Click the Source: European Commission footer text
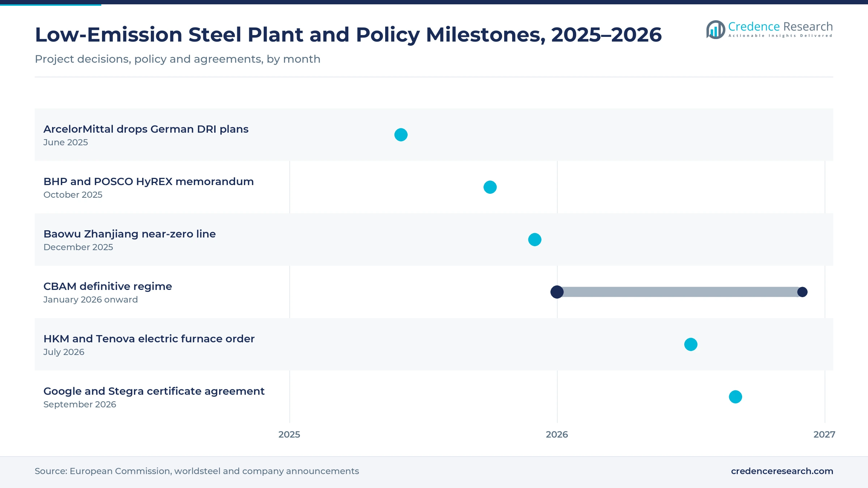This screenshot has height=488, width=868. [197, 471]
